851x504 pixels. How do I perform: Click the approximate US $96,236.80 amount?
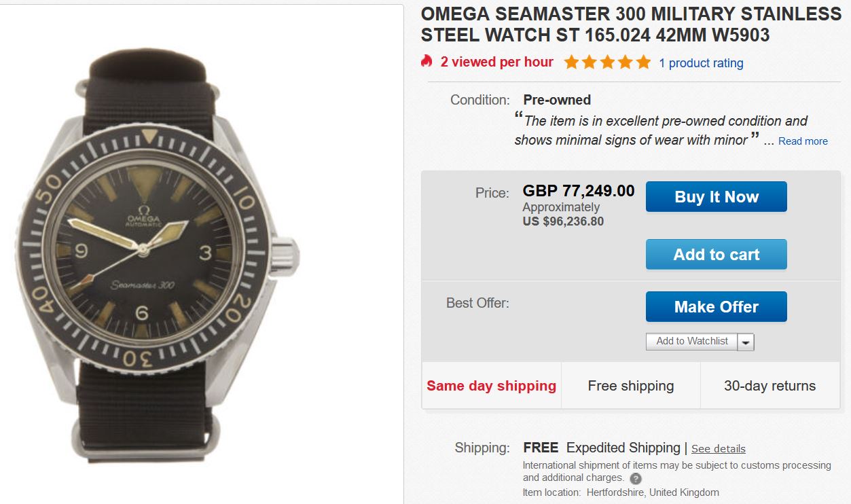click(x=563, y=221)
